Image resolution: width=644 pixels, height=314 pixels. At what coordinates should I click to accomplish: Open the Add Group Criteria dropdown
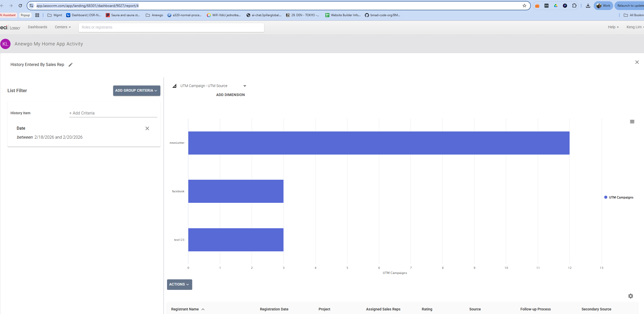click(136, 91)
